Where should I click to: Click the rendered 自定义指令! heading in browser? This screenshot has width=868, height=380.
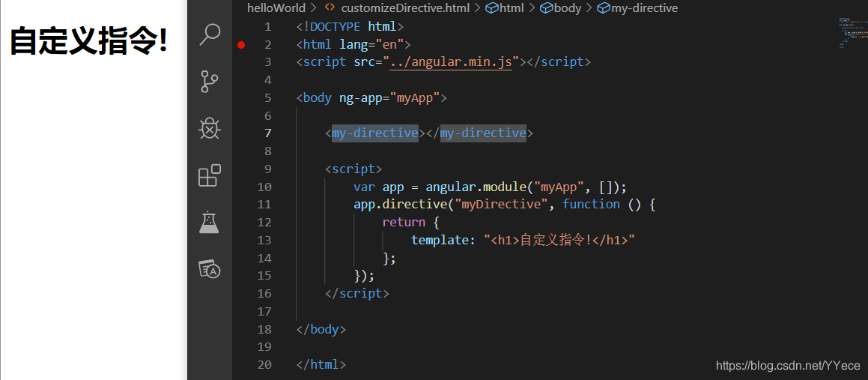tap(89, 40)
